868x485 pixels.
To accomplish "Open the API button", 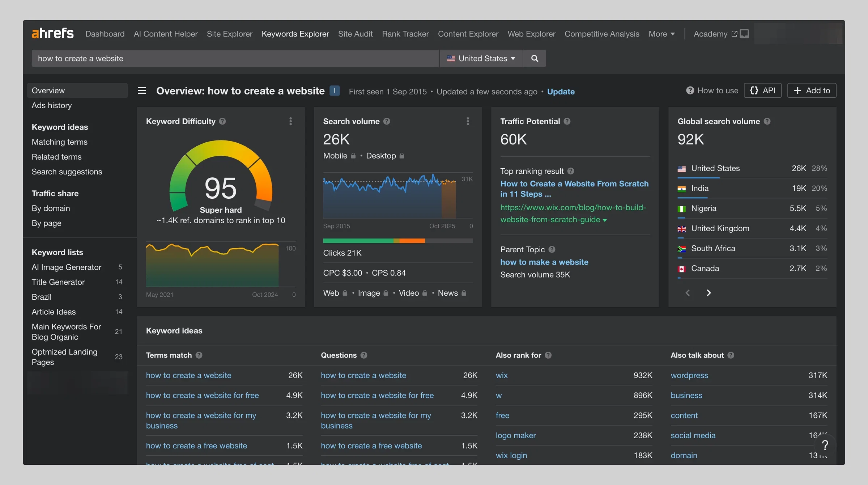I will pyautogui.click(x=763, y=90).
